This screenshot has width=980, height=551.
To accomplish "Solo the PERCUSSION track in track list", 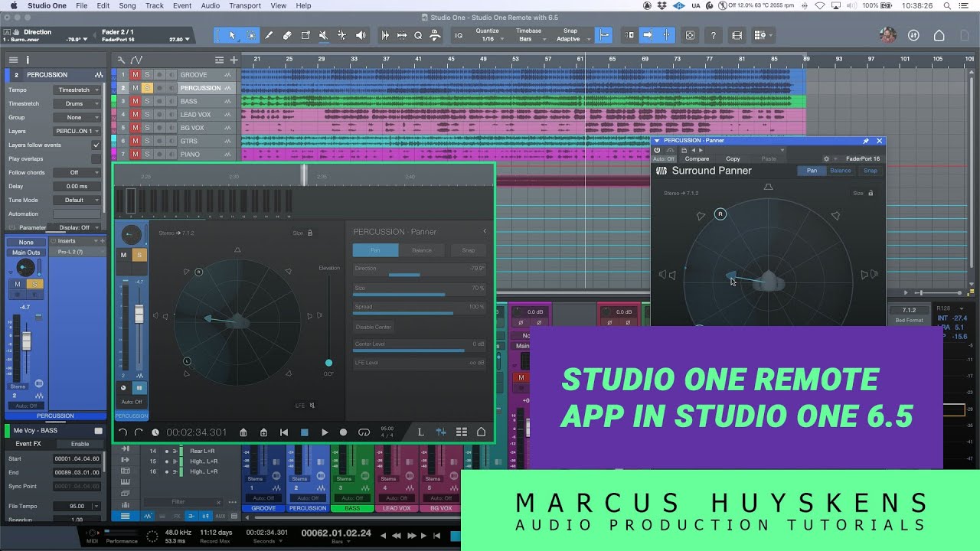I will coord(147,88).
